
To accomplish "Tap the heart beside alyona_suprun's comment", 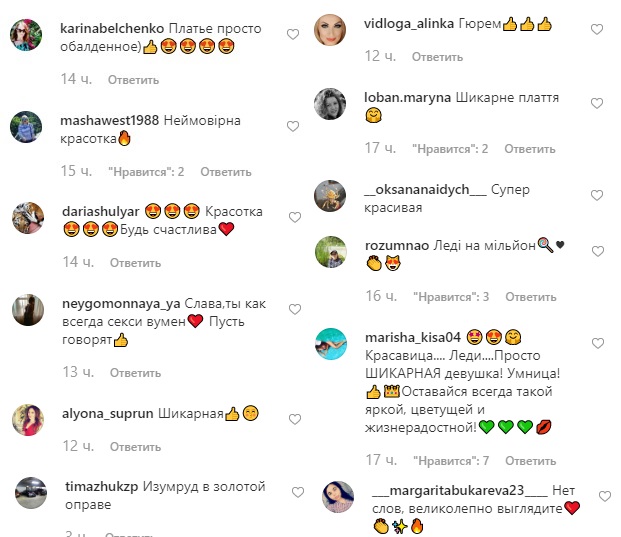I will pos(295,419).
